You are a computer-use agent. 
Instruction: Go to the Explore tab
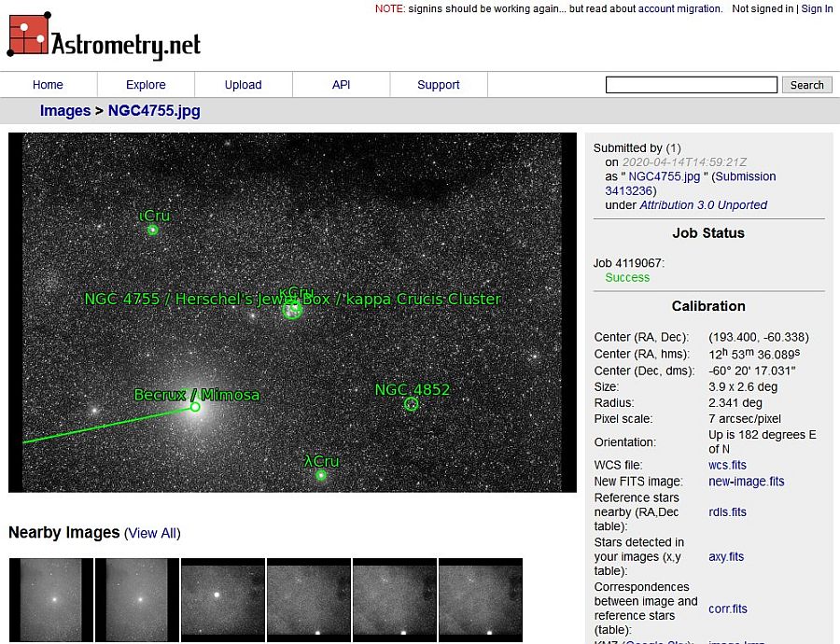click(x=146, y=85)
